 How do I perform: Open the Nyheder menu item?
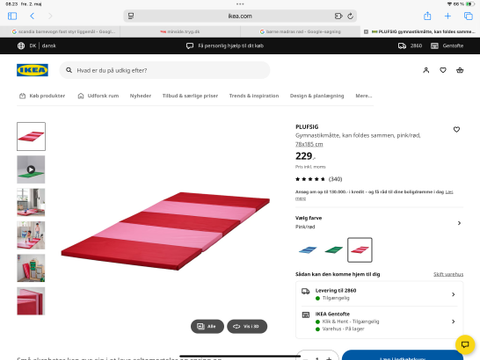(140, 96)
